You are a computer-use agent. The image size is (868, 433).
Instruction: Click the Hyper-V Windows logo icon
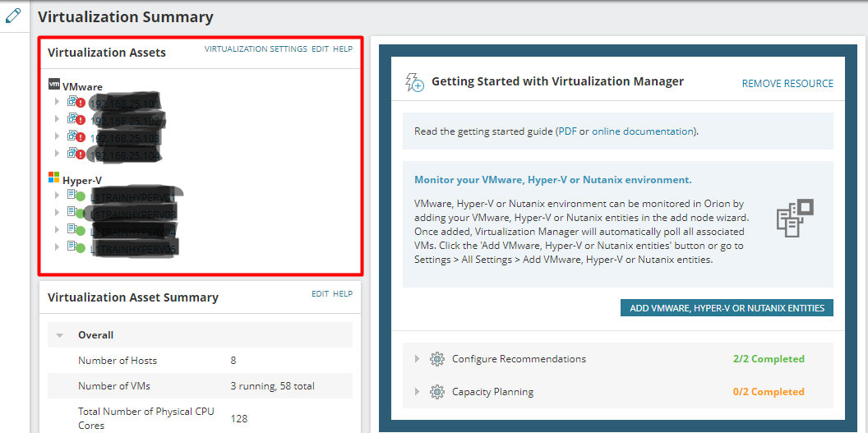click(x=53, y=177)
